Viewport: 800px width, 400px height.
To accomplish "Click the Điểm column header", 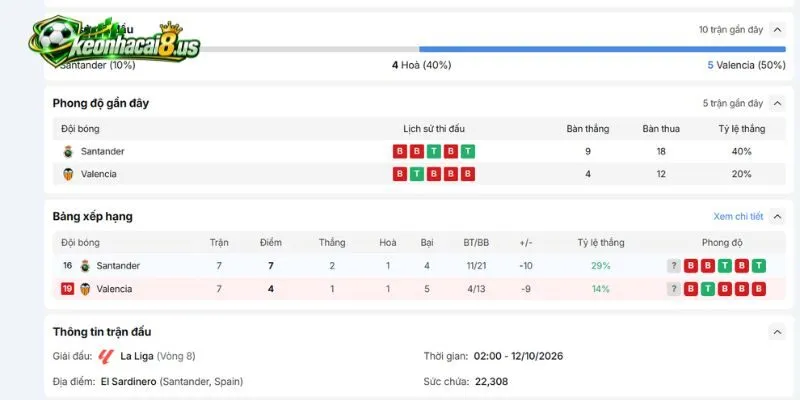I will coord(270,243).
